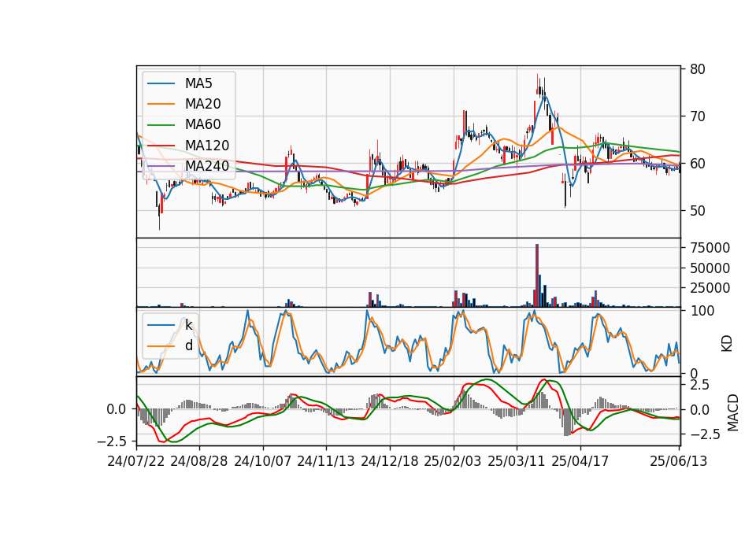Click the MA120 legend label

pyautogui.click(x=207, y=146)
